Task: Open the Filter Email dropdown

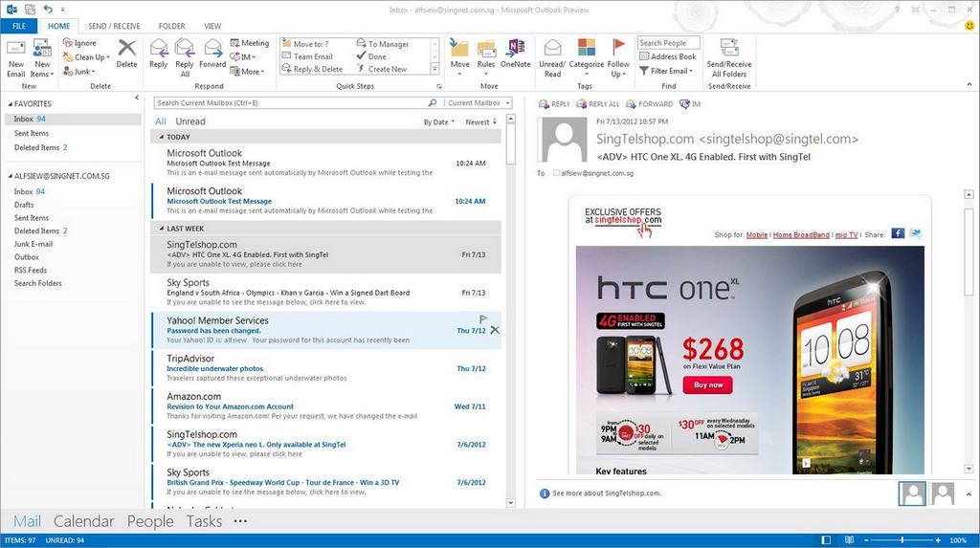Action: pos(666,71)
